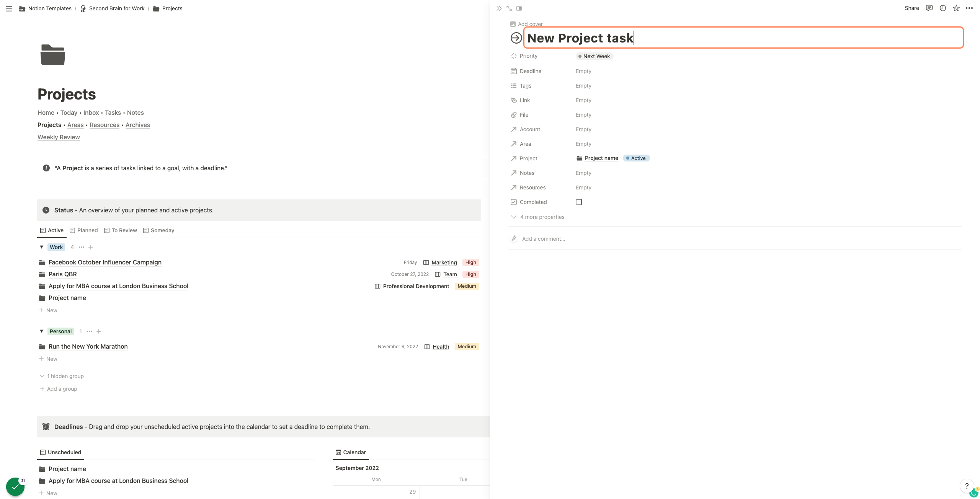The height and width of the screenshot is (499, 980).
Task: Open the Weekly Review link
Action: click(x=59, y=137)
